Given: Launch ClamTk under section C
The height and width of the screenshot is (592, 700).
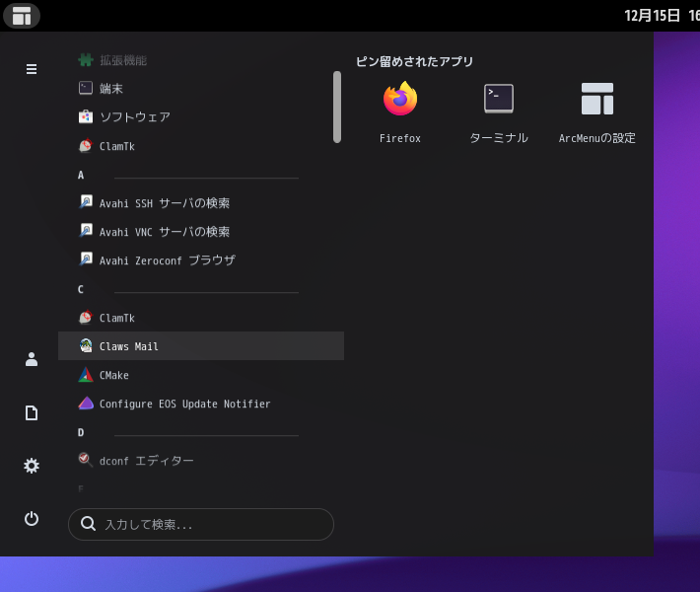Looking at the screenshot, I should 201,318.
